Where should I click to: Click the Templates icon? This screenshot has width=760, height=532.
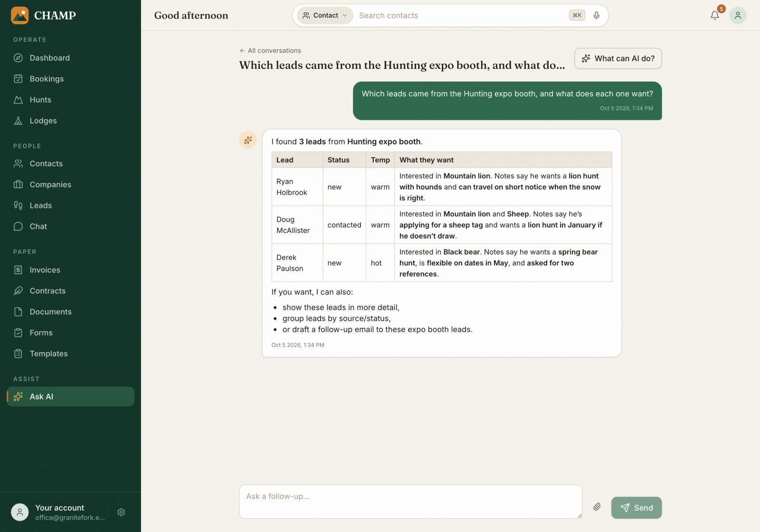(18, 353)
